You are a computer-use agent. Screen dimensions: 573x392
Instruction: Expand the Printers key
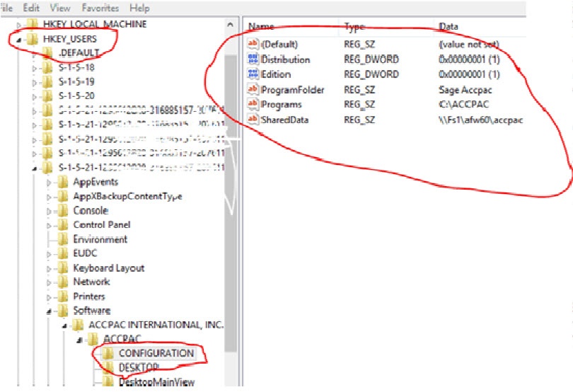click(49, 297)
